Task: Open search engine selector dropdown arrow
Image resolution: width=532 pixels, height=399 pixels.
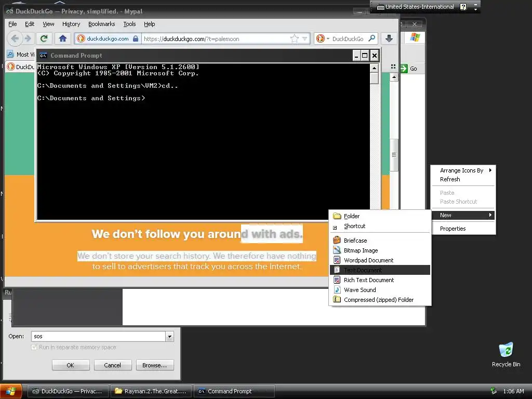Action: pyautogui.click(x=328, y=38)
